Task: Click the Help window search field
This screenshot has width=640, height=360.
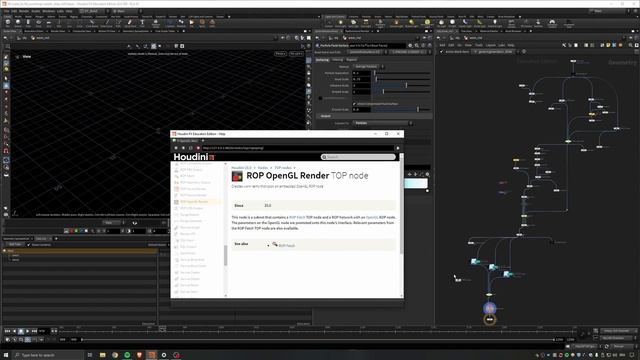Action: tap(358, 157)
